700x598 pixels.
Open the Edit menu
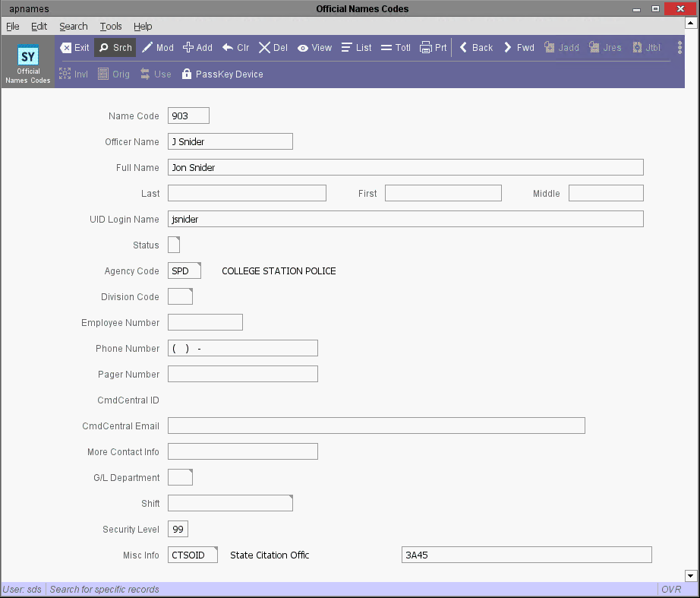(x=39, y=27)
